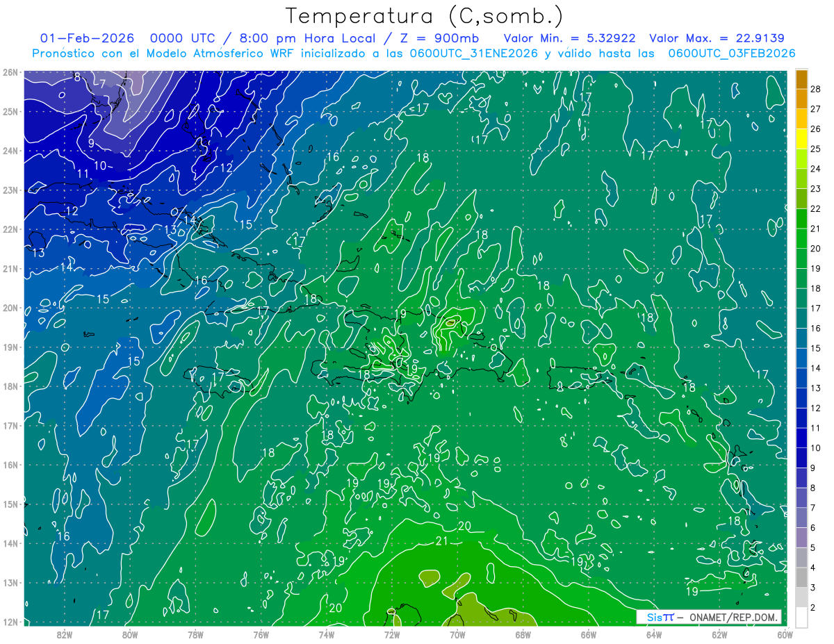
Task: Click the "4" label on the color scale
Action: click(813, 568)
